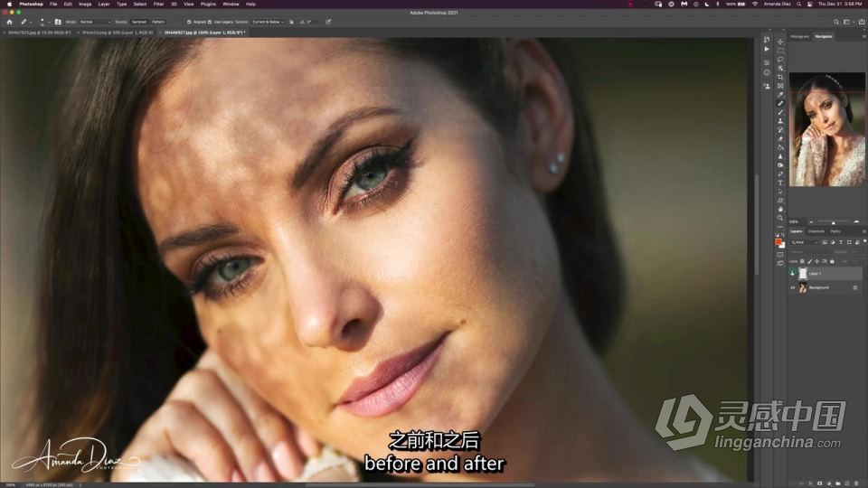Select the Sharpen tool
868x488 pixels.
tap(780, 156)
